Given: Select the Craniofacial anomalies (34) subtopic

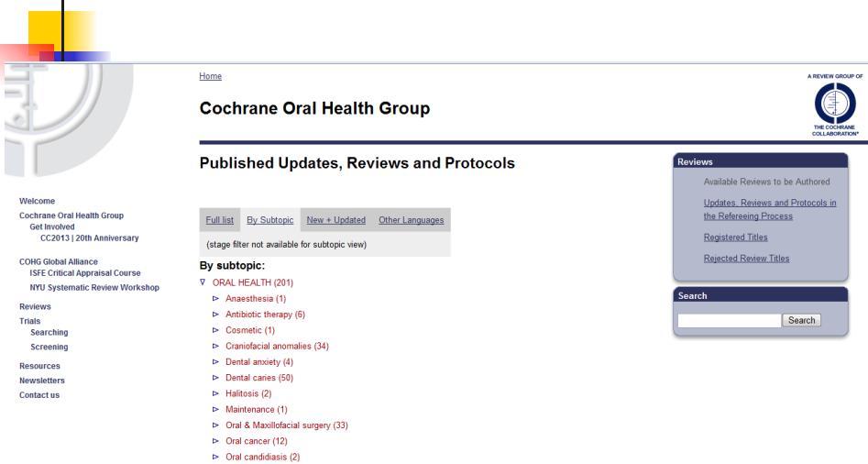Looking at the screenshot, I should (x=278, y=346).
